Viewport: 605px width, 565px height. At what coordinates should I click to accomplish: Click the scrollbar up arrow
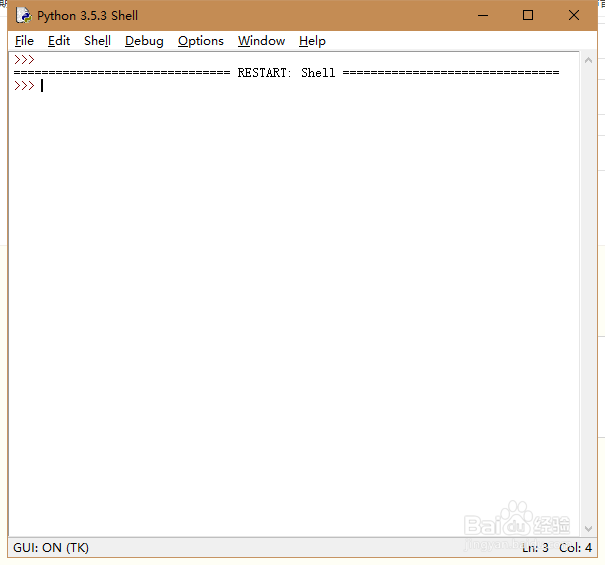coord(588,60)
